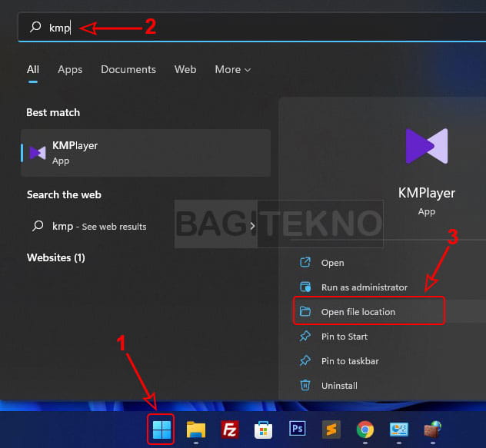Click the magnifier icon in search box

coord(35,27)
